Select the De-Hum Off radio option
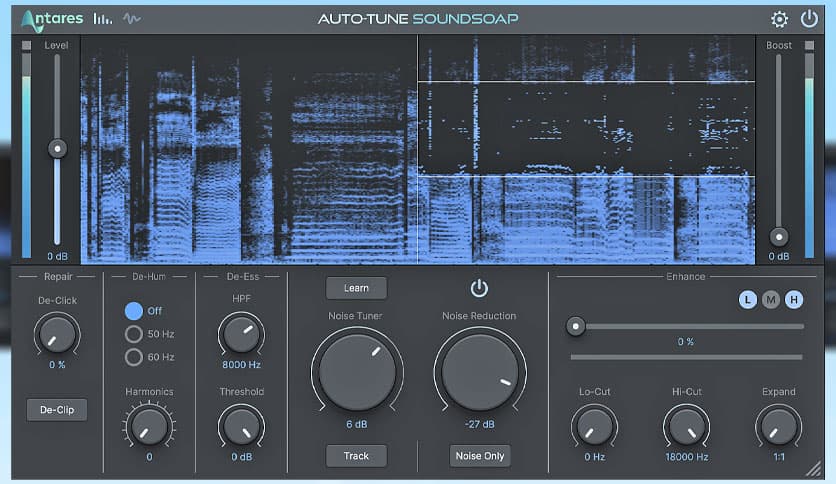Screen dimensions: 836x484 (133, 311)
